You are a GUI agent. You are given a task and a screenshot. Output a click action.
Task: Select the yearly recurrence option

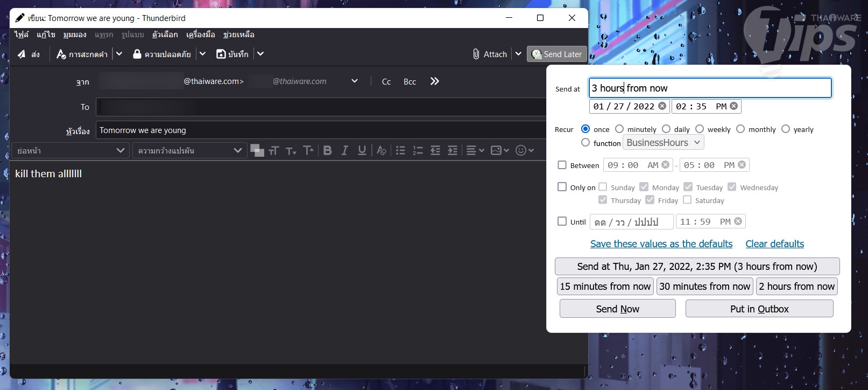[786, 129]
